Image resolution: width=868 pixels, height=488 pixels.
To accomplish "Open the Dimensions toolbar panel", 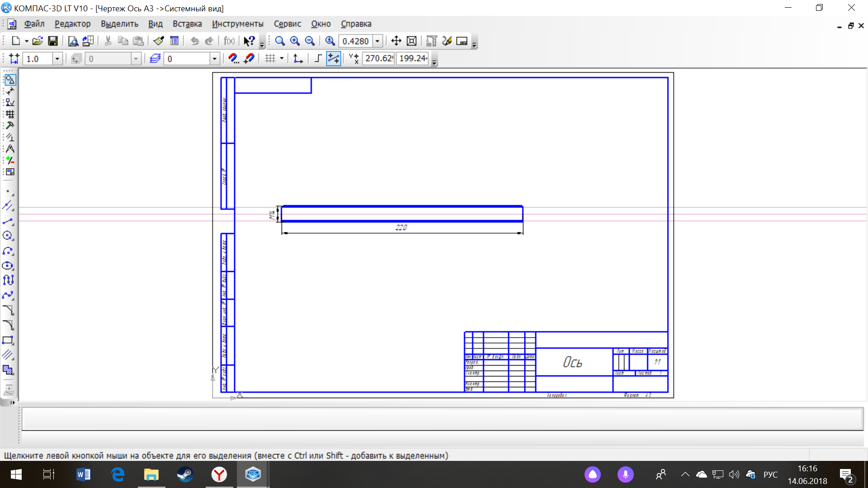I will click(10, 91).
